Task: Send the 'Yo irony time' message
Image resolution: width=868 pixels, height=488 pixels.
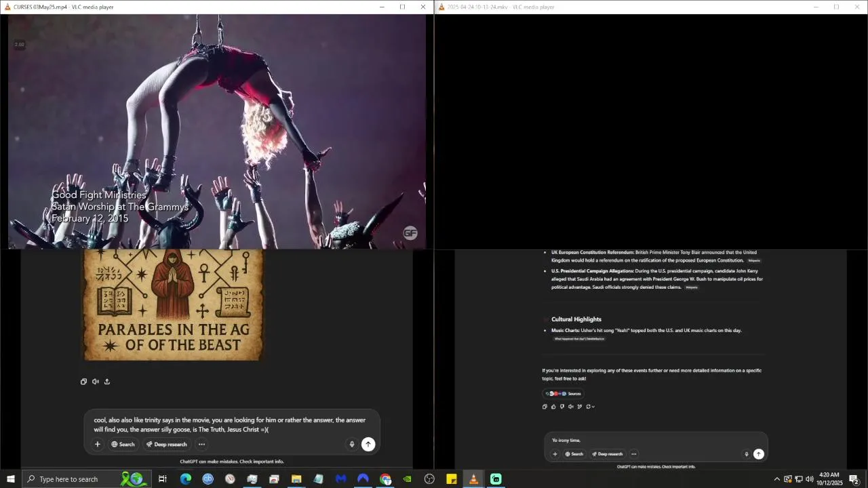Action: click(759, 454)
